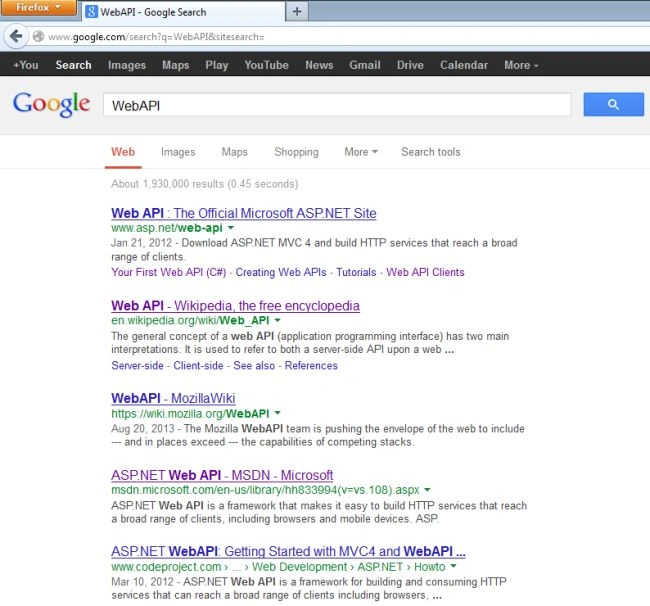Open the arrow next to www.asp.net/web-api

pos(231,228)
